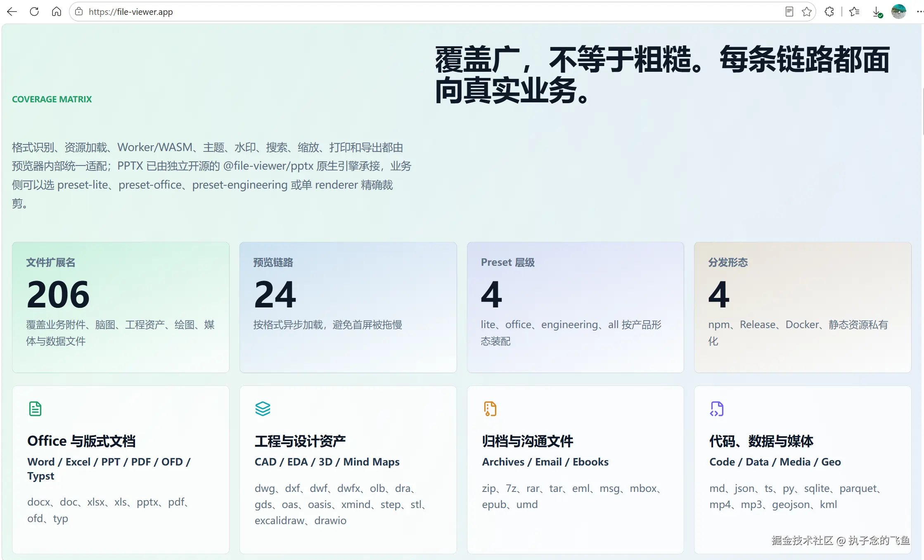Click the layers icon on engineering assets card
The width and height of the screenshot is (924, 560).
click(263, 409)
